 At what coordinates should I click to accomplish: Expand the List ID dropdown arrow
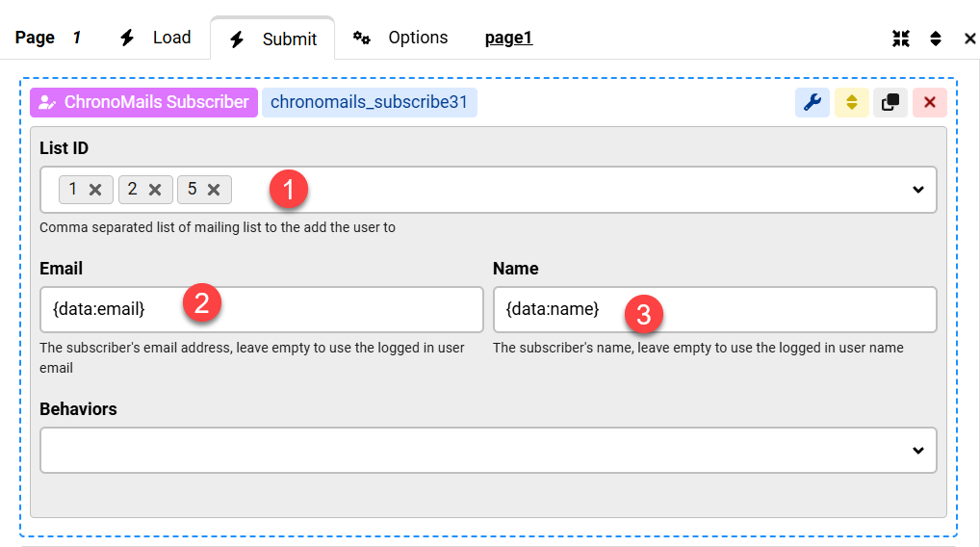click(x=917, y=190)
